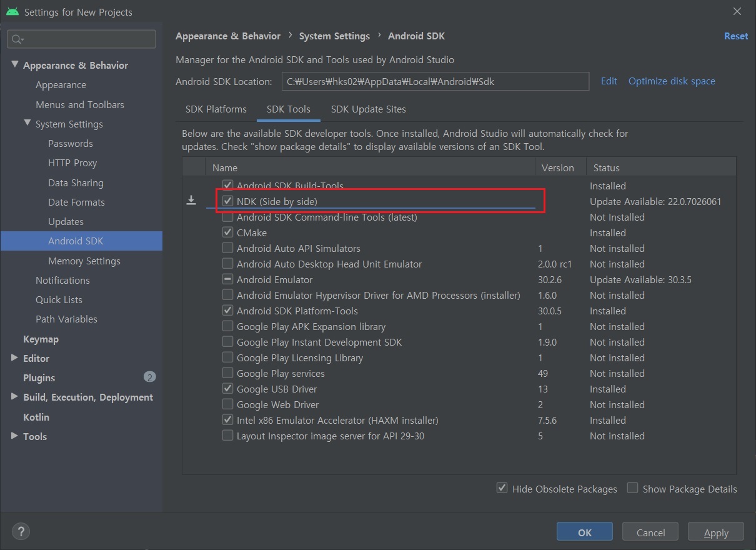This screenshot has width=756, height=550.
Task: Click Update Available: 22.0.7026061 status text
Action: coord(655,201)
